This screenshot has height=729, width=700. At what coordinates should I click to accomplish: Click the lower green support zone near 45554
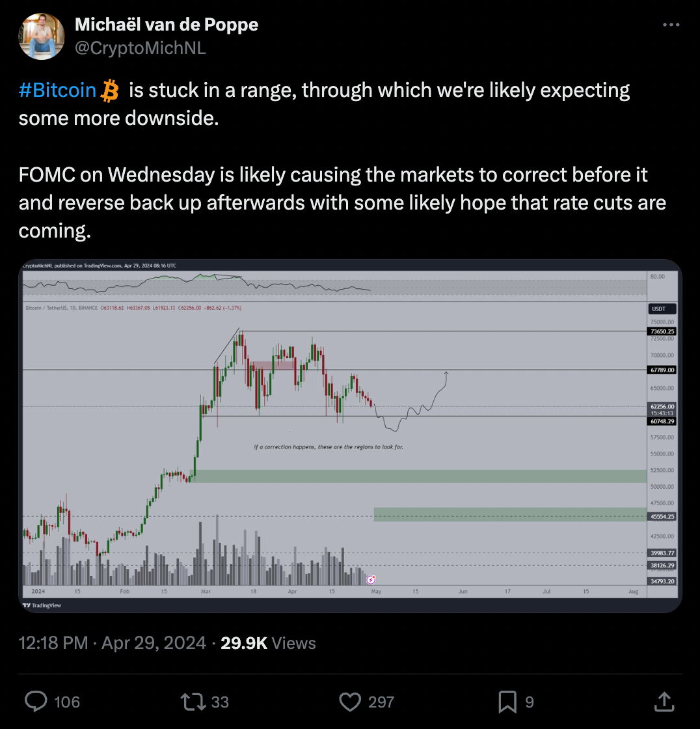[x=507, y=514]
